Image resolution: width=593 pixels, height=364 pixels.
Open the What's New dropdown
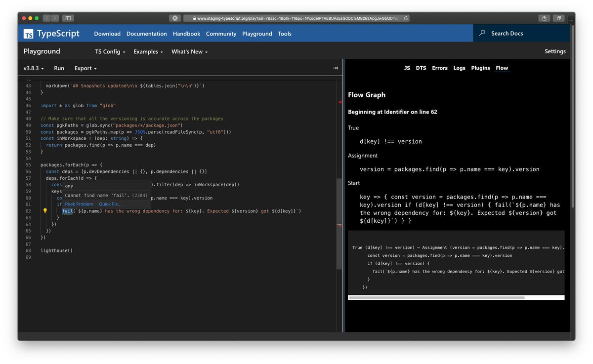pos(189,52)
